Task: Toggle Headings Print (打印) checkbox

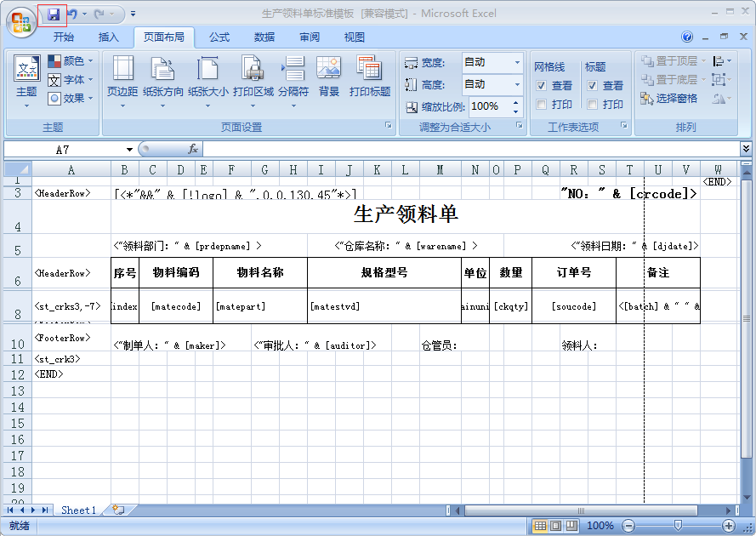Action: tap(592, 104)
